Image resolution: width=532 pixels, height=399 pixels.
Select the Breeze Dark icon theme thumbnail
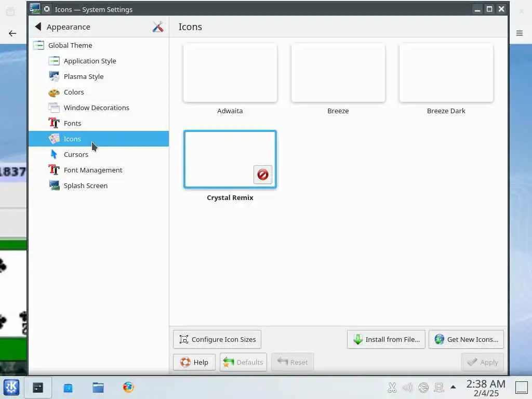[x=446, y=73]
